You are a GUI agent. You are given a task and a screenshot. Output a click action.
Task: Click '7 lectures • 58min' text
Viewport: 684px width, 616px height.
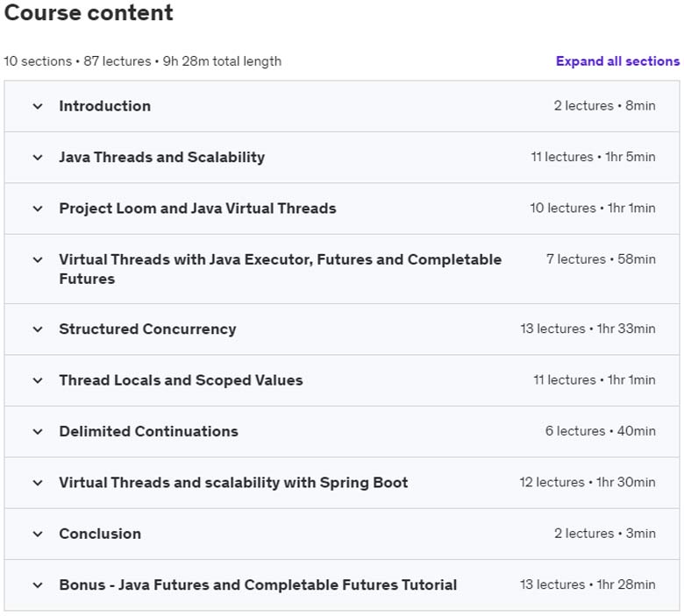[x=601, y=259]
